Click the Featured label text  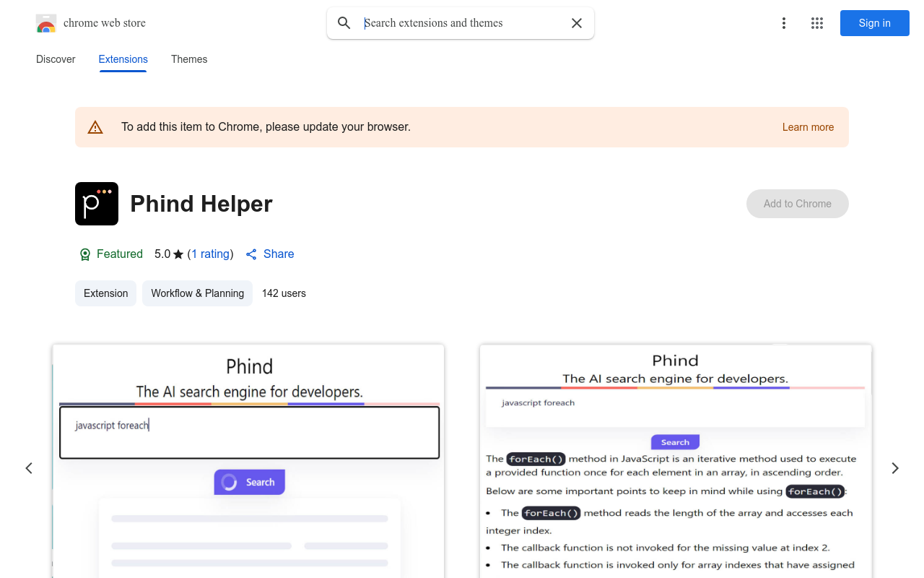coord(120,254)
